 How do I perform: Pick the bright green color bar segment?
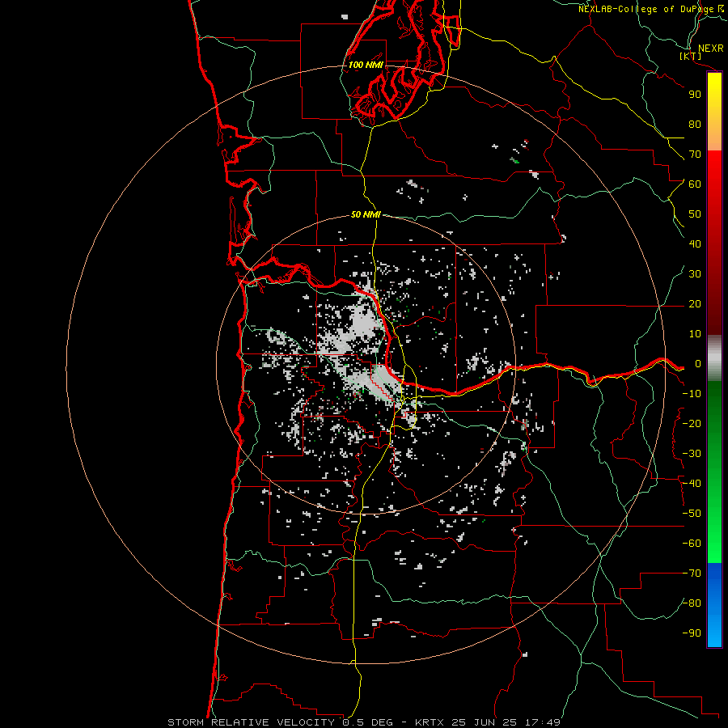(x=714, y=534)
